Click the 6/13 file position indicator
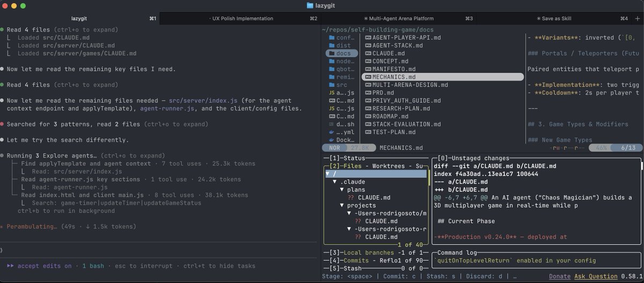This screenshot has width=644, height=283. 626,147
